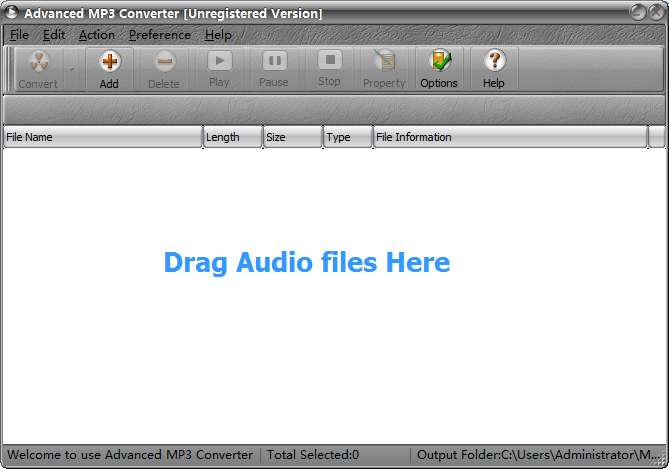Sort by the File Name column header
This screenshot has height=469, width=669.
tap(102, 137)
